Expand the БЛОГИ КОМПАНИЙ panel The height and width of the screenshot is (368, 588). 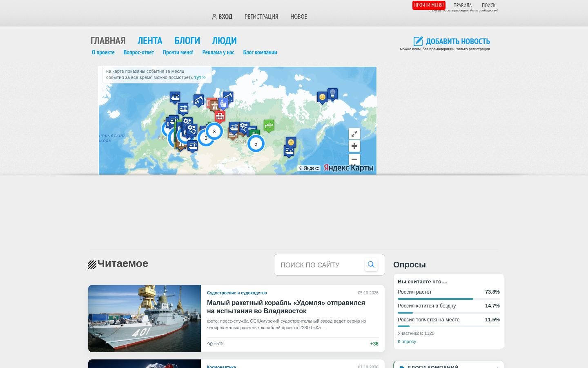click(449, 365)
